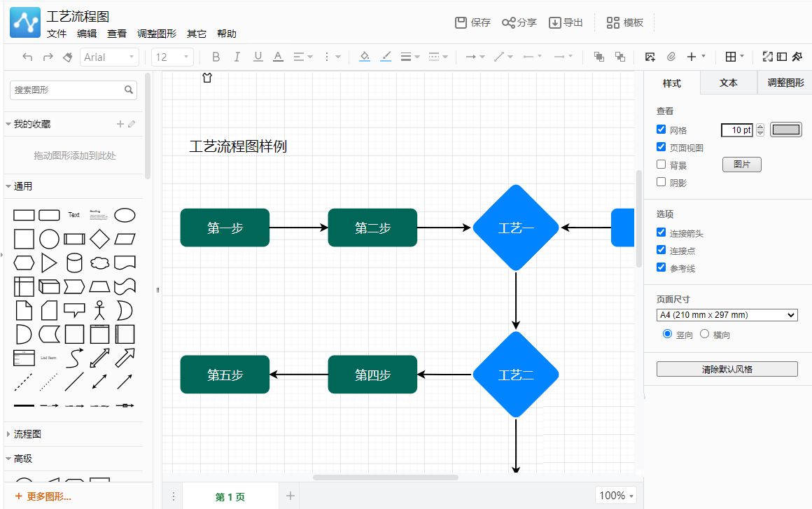Screen dimensions: 812x509
Task: Select the format painter icon
Action: [x=67, y=57]
